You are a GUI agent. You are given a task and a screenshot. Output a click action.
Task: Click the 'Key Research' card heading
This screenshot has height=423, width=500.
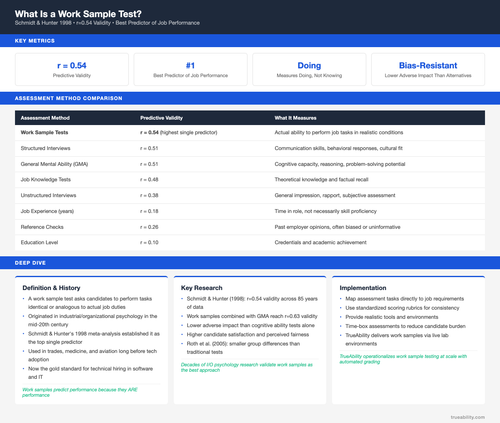click(x=202, y=288)
